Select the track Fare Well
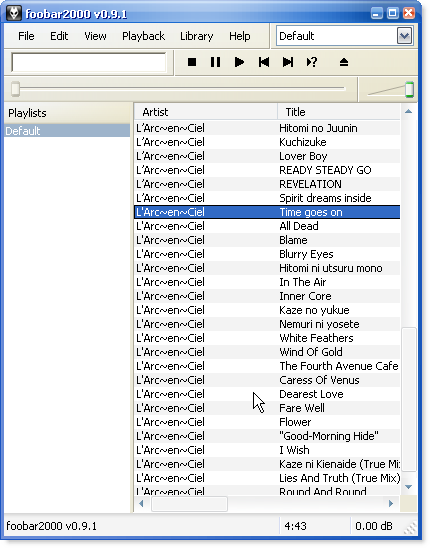 click(x=267, y=408)
